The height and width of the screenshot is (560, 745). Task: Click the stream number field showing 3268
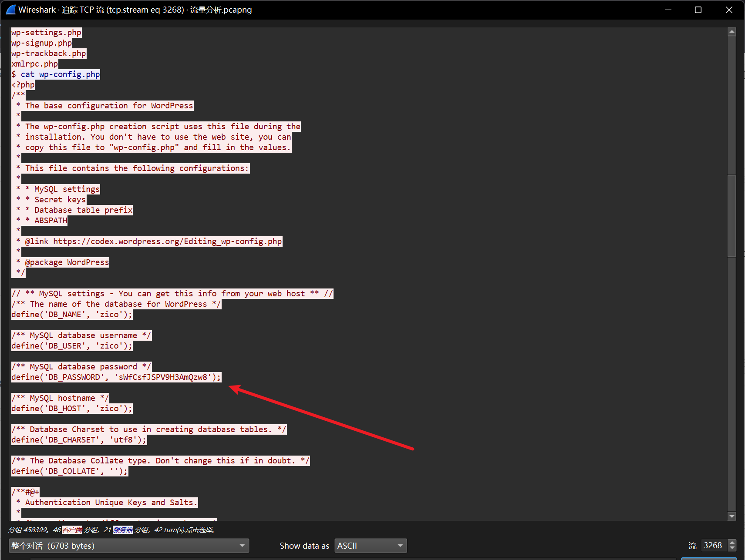click(713, 546)
